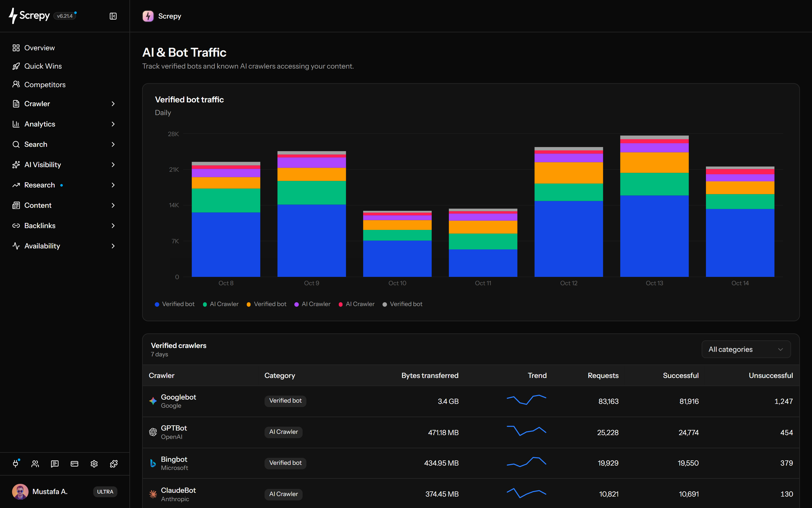Screen dimensions: 812x508
Task: Open the integrations plug icon
Action: click(16, 464)
